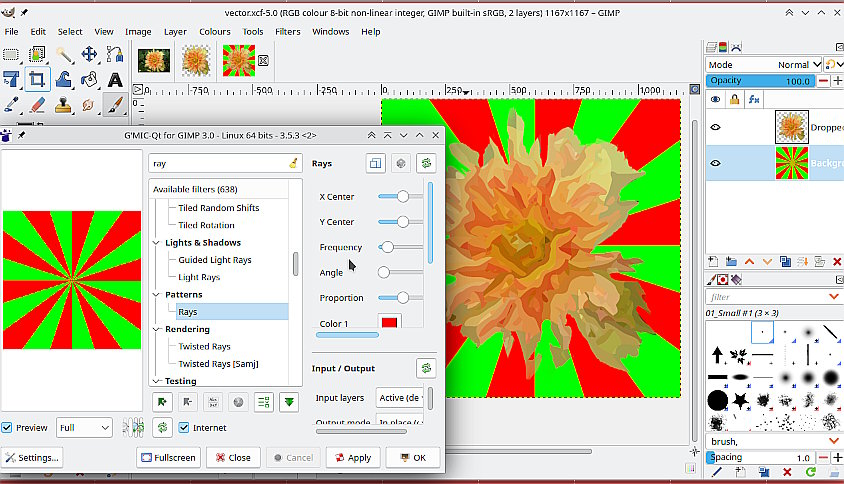Click the broom icon to clear filter search
The height and width of the screenshot is (484, 844).
[x=292, y=163]
